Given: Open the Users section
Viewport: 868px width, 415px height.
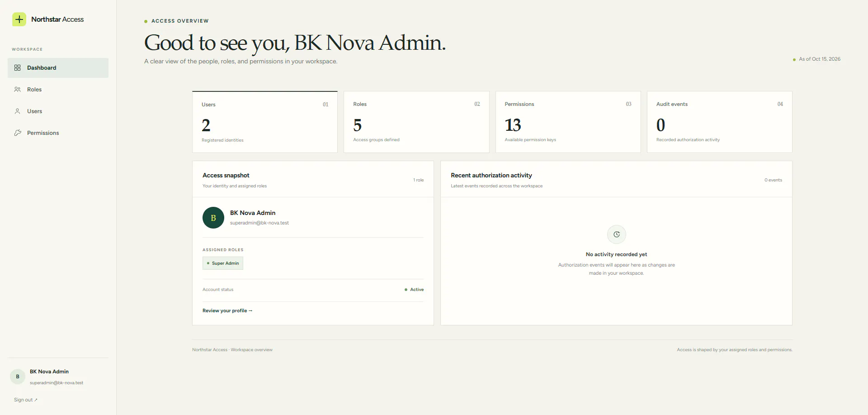Looking at the screenshot, I should 58,111.
